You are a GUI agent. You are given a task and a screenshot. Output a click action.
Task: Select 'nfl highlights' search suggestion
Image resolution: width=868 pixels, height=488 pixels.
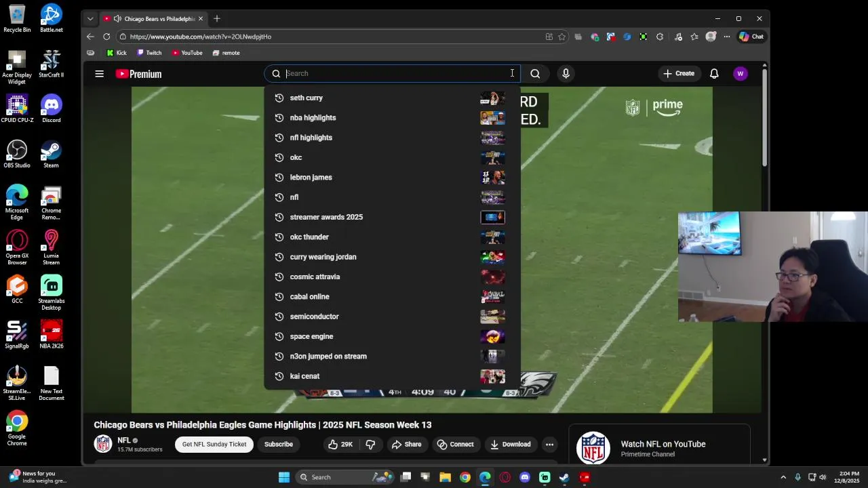point(392,138)
